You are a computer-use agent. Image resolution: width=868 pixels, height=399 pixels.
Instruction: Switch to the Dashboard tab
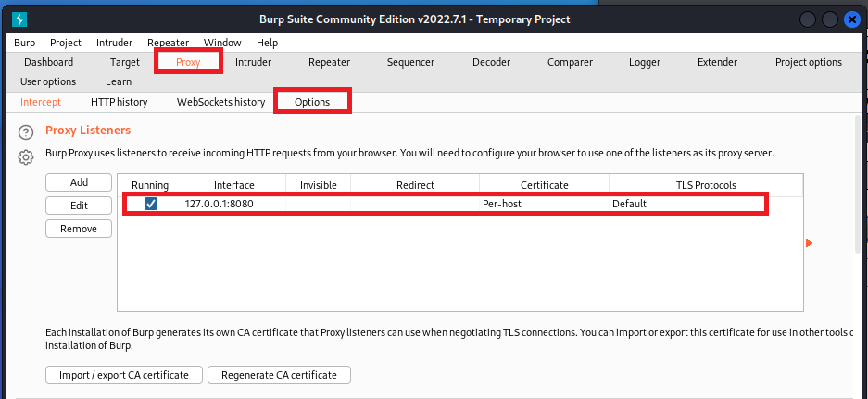[x=49, y=62]
